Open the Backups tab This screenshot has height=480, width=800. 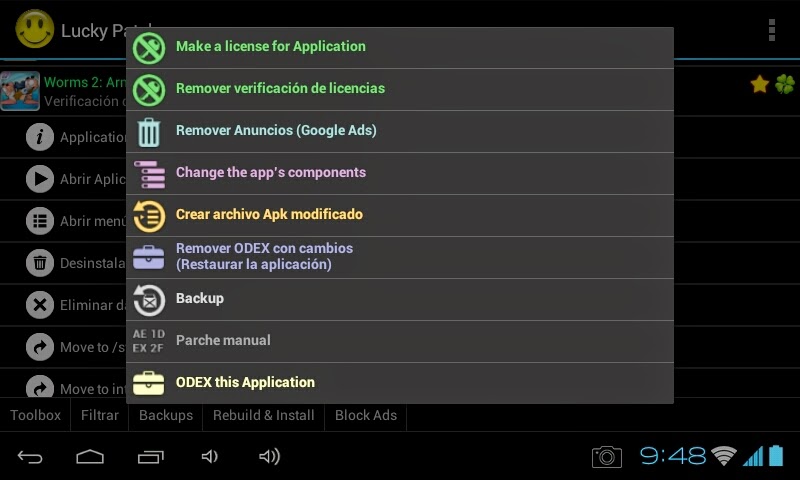click(x=166, y=415)
